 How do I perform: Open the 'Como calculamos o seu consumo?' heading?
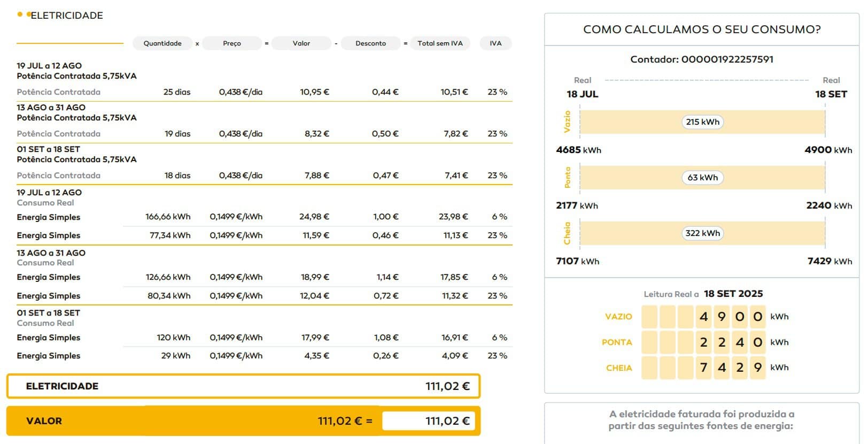pyautogui.click(x=702, y=29)
